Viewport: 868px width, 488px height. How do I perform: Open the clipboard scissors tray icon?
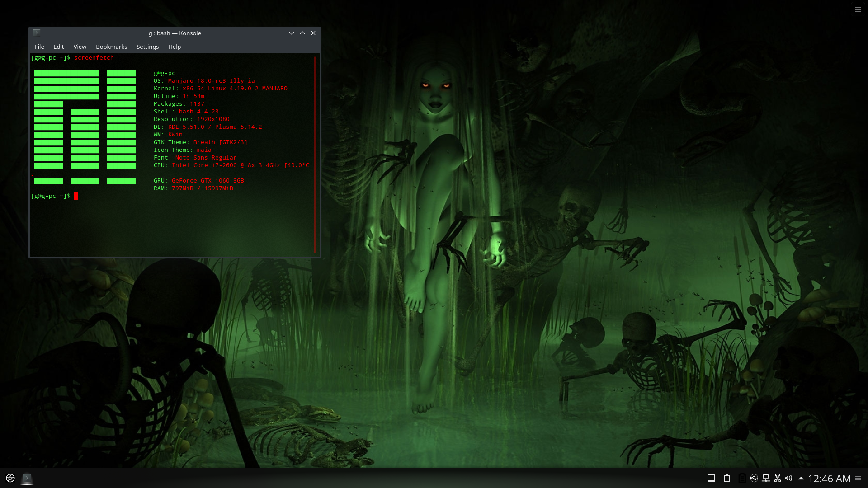click(778, 478)
